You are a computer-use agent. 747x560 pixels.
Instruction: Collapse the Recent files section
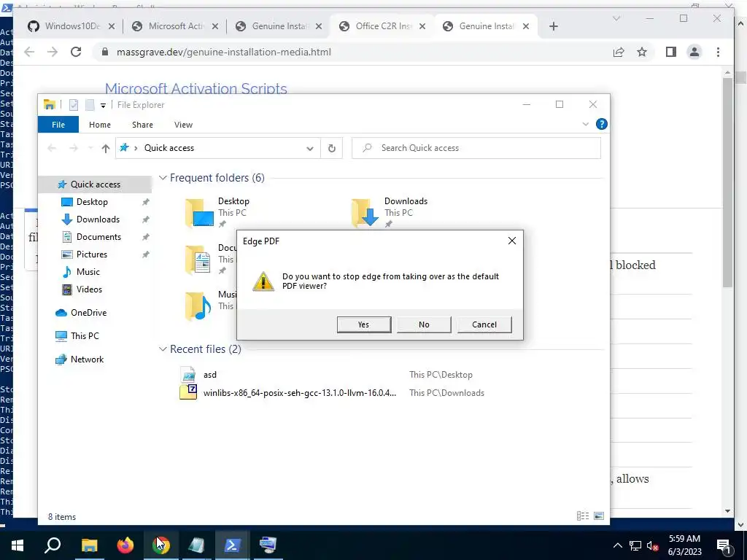[x=163, y=349]
